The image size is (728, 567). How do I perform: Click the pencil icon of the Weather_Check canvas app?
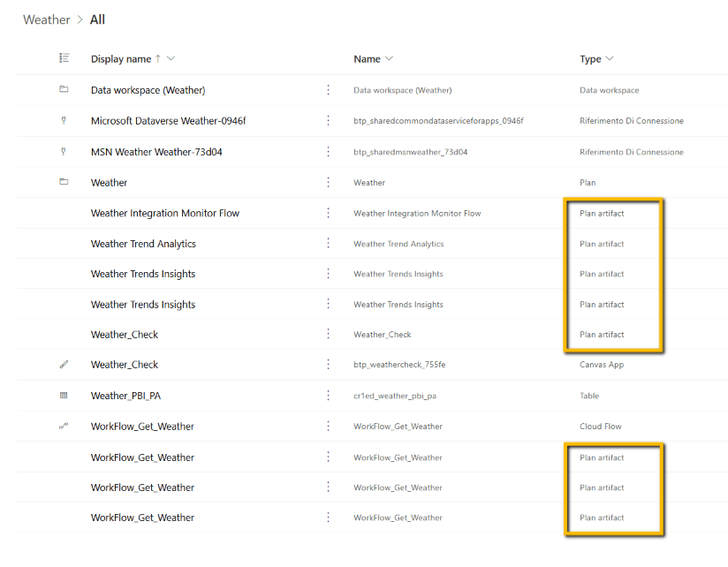point(64,365)
